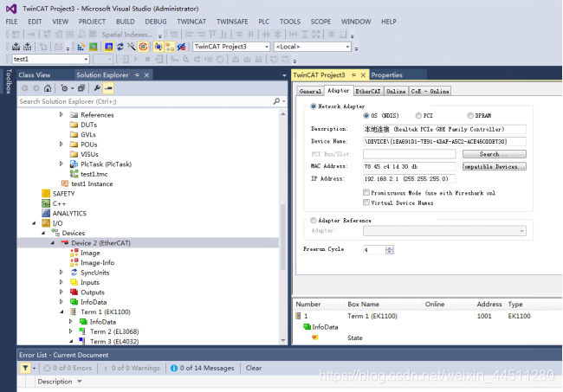Viewport: 563px width, 392px height.
Task: Pin the TwinCAT Project3 document tab
Action: tap(353, 75)
